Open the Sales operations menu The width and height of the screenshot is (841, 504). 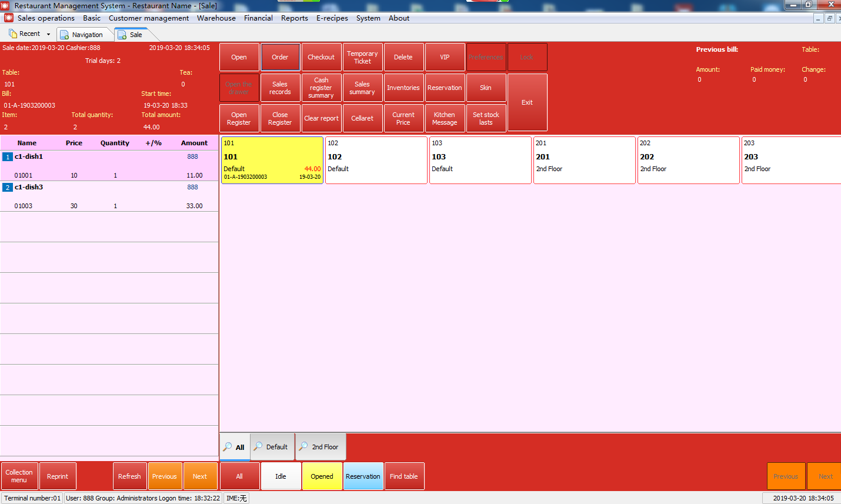tap(46, 18)
